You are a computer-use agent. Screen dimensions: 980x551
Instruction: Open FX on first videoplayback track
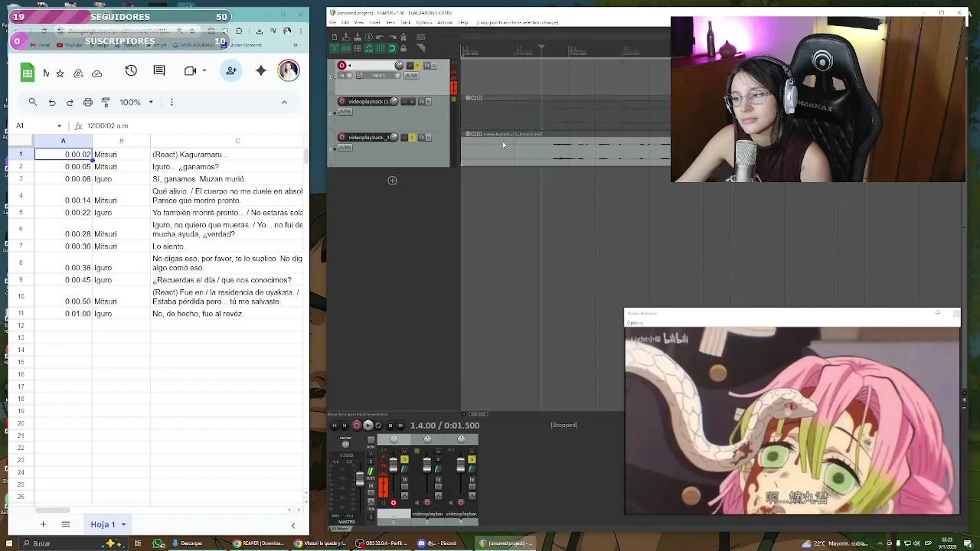pos(422,101)
